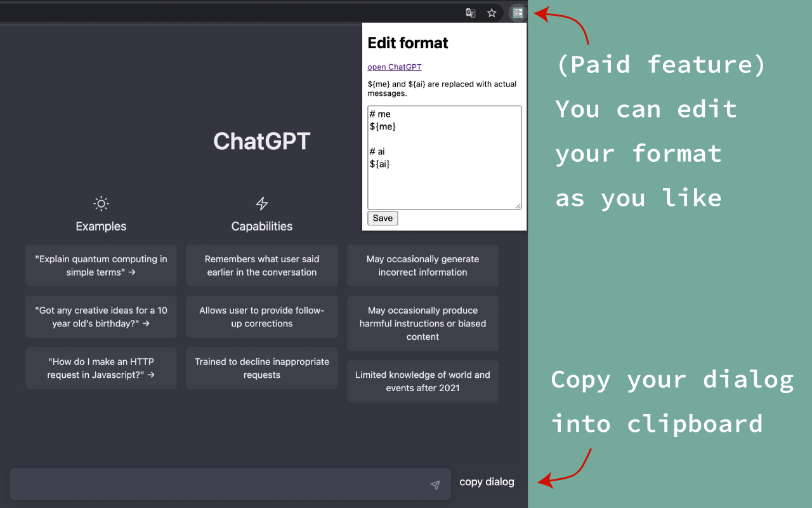
Task: Select the 10 year old's birthday ideas example
Action: pyautogui.click(x=101, y=317)
